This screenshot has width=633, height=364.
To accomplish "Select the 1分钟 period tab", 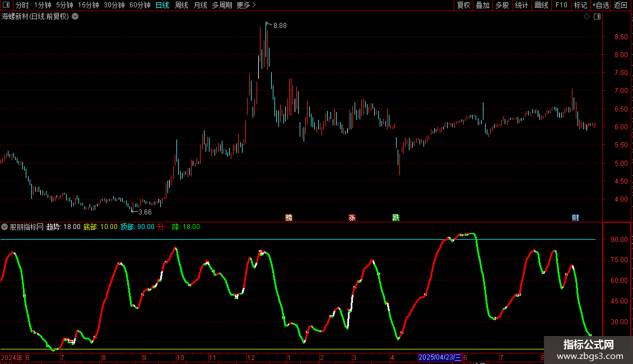I will click(43, 5).
